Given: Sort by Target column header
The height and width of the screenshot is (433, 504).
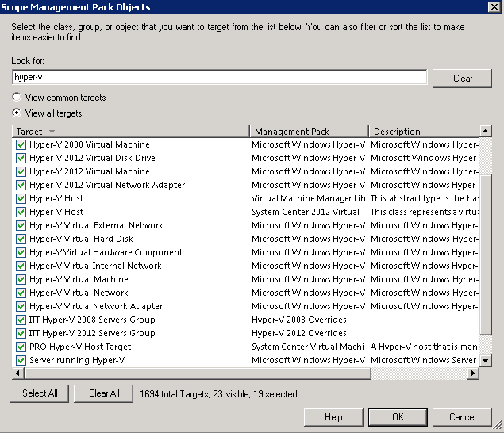Looking at the screenshot, I should [x=131, y=132].
